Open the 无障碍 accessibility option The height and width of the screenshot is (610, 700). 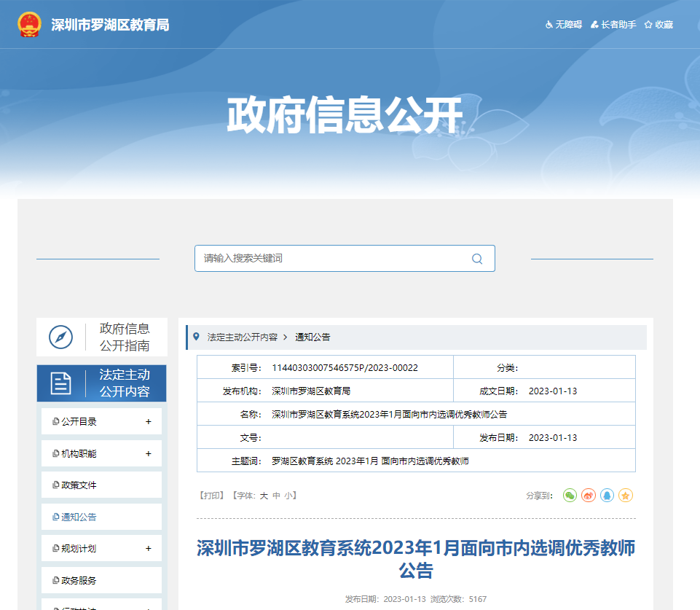pyautogui.click(x=564, y=25)
